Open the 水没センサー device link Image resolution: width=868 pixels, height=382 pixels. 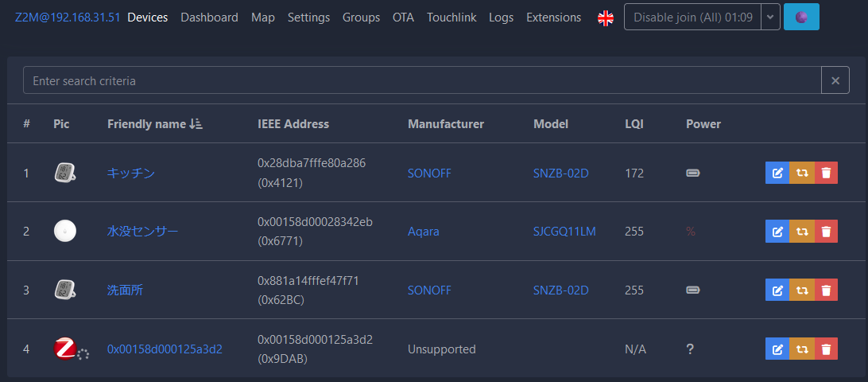(x=143, y=232)
